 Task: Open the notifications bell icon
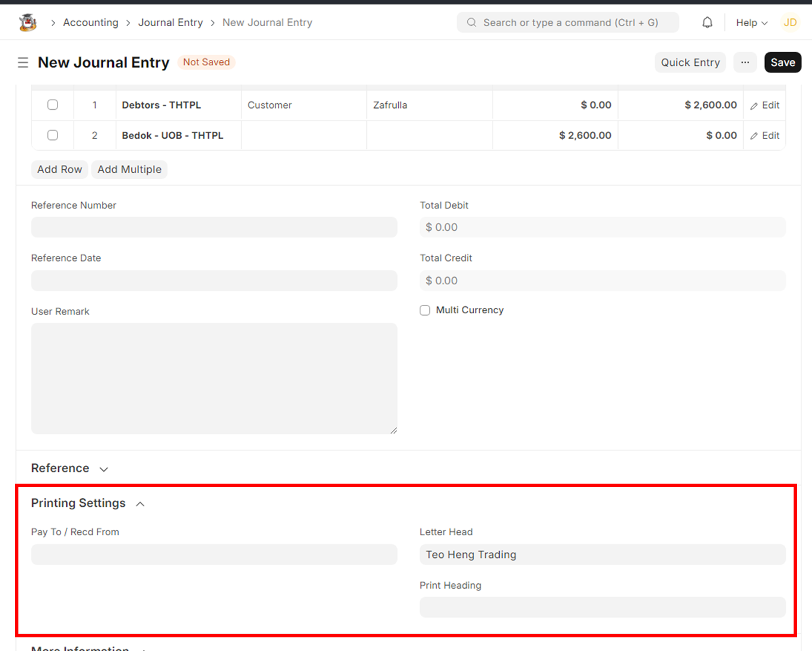click(707, 23)
